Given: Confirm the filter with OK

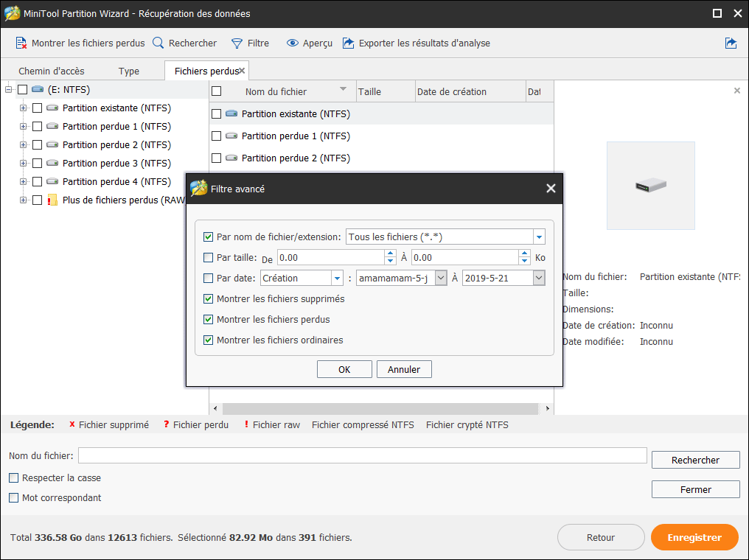Looking at the screenshot, I should (x=344, y=369).
